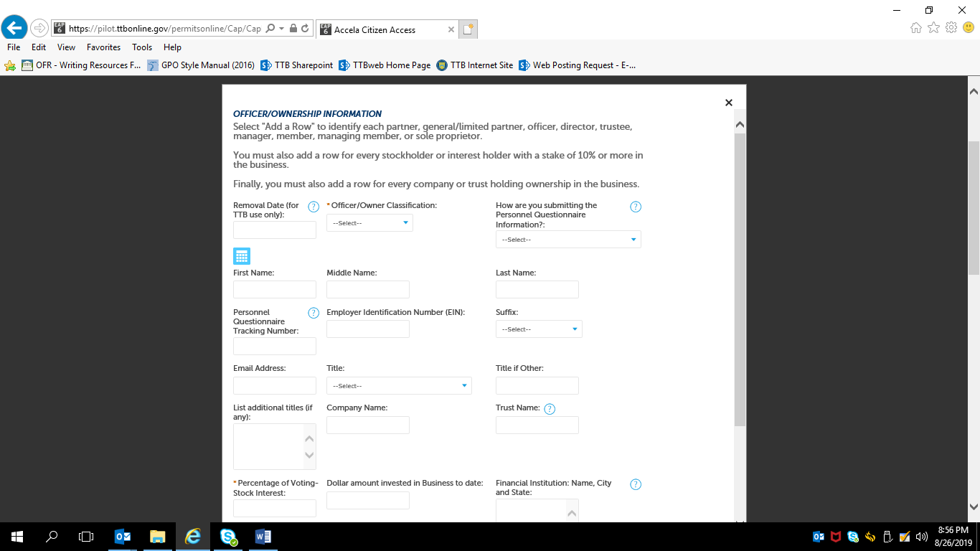Click the Add to Favorites bar star icon
Viewport: 980px width, 551px height.
click(10, 65)
